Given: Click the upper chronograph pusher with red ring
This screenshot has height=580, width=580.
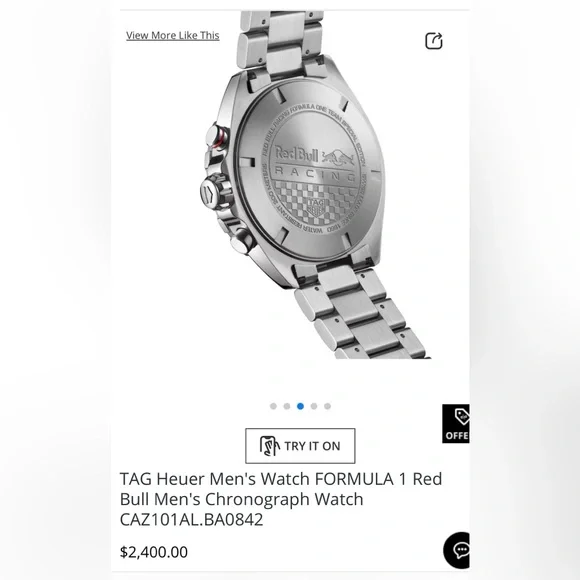Looking at the screenshot, I should [x=218, y=137].
